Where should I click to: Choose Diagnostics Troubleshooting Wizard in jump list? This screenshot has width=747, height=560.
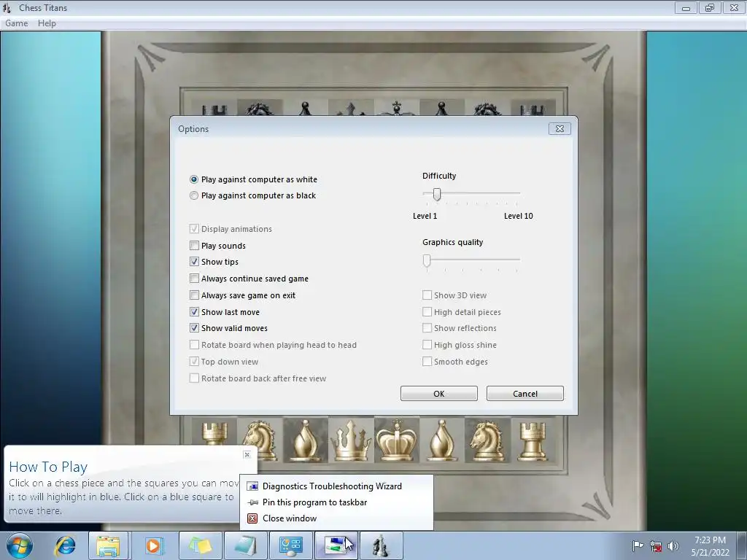(336, 486)
